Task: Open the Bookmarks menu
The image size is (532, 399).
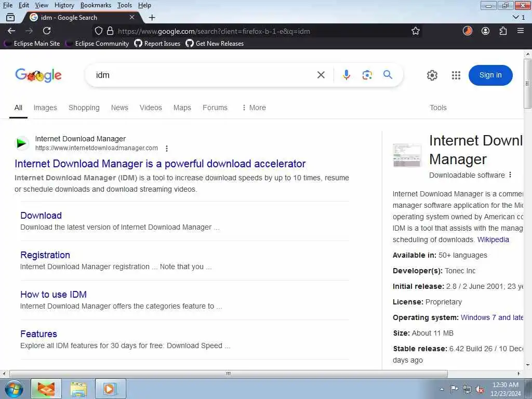Action: pyautogui.click(x=96, y=5)
